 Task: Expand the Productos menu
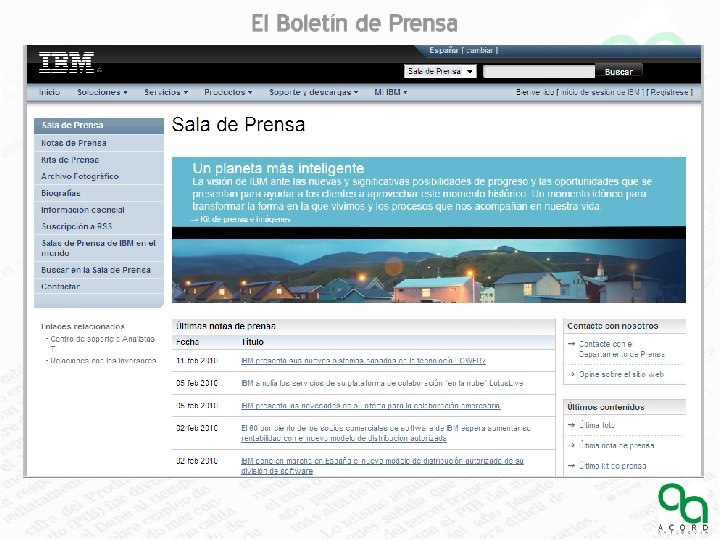[x=228, y=92]
